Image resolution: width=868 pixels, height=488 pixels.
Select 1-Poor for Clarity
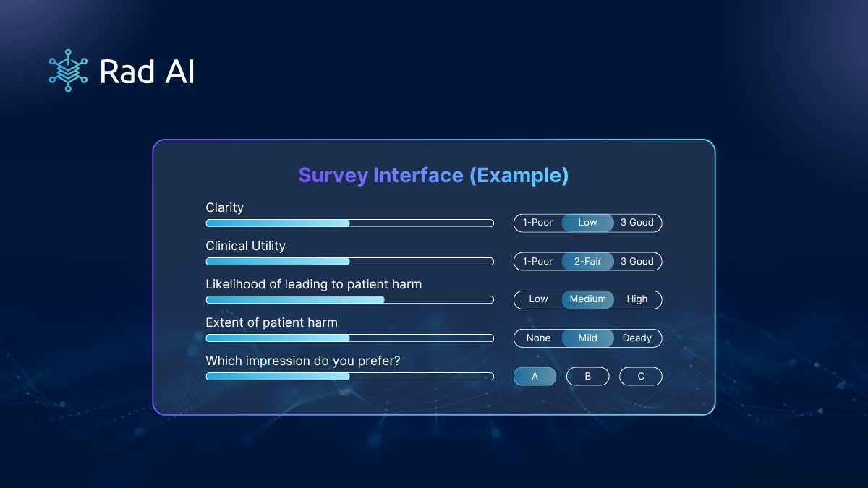pos(537,223)
